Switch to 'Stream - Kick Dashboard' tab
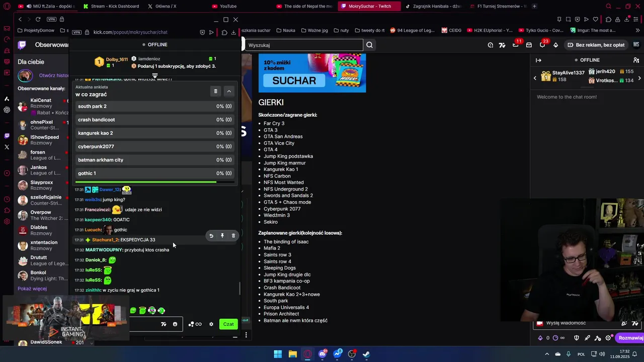 111,6
